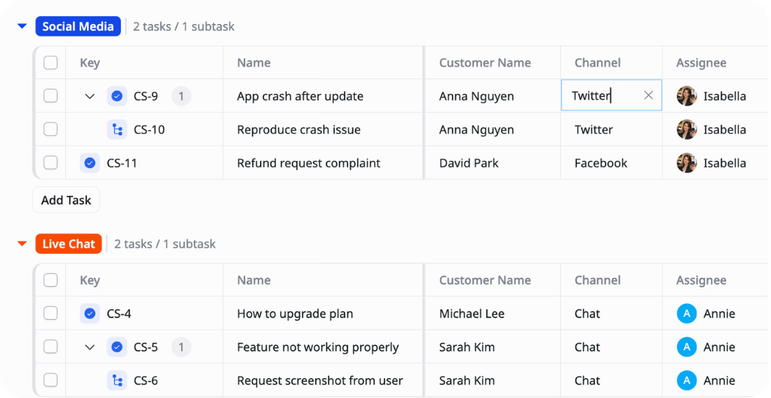Click Isabella's avatar in CS-9 row
Viewport: 771px width, 398px height.
[686, 96]
